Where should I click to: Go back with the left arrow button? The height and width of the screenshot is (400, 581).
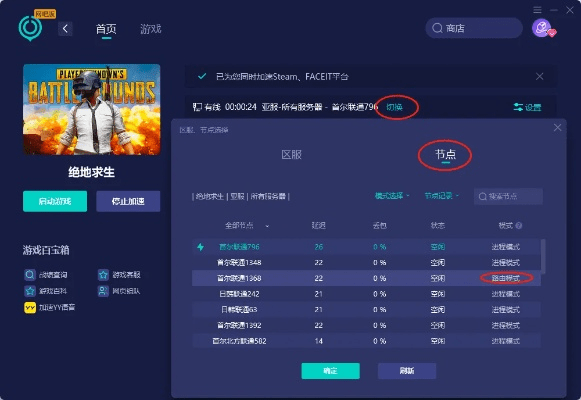click(65, 29)
